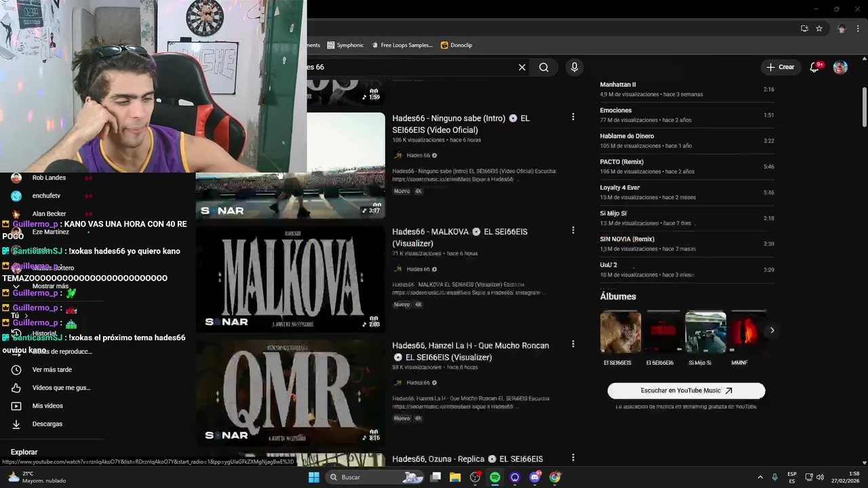
Task: Show hidden system tray icons
Action: [x=760, y=477]
